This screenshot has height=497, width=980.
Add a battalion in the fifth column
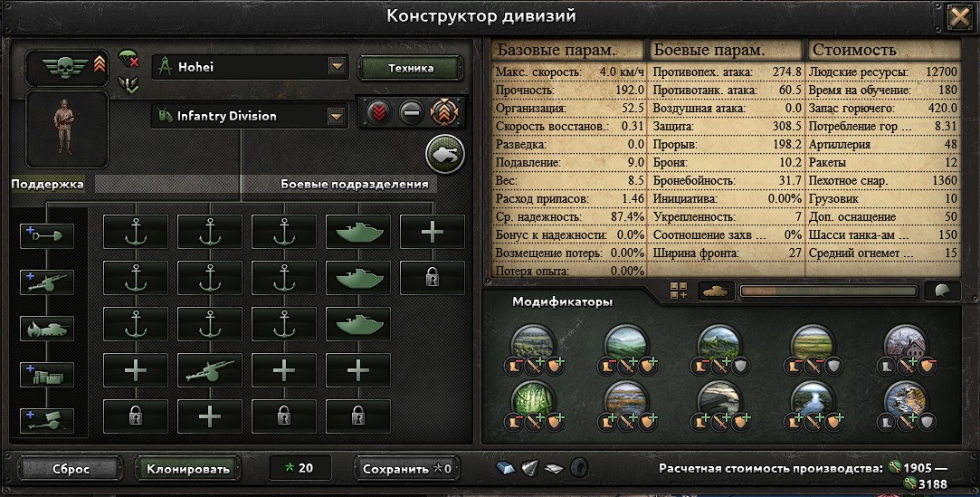432,232
